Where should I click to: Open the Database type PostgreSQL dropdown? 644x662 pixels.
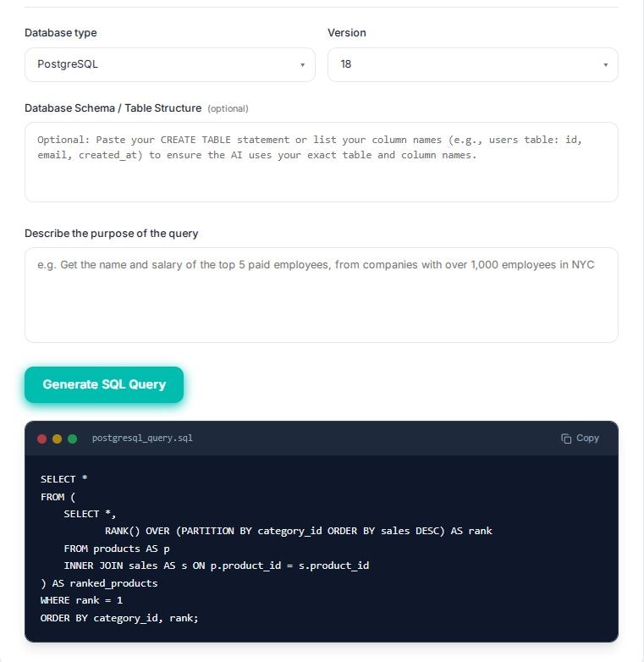pos(170,64)
